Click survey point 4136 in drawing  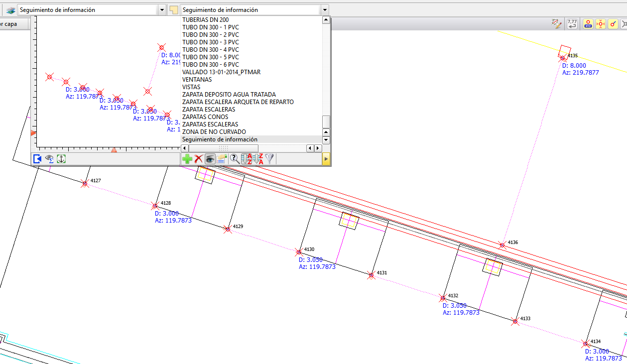[x=502, y=245]
